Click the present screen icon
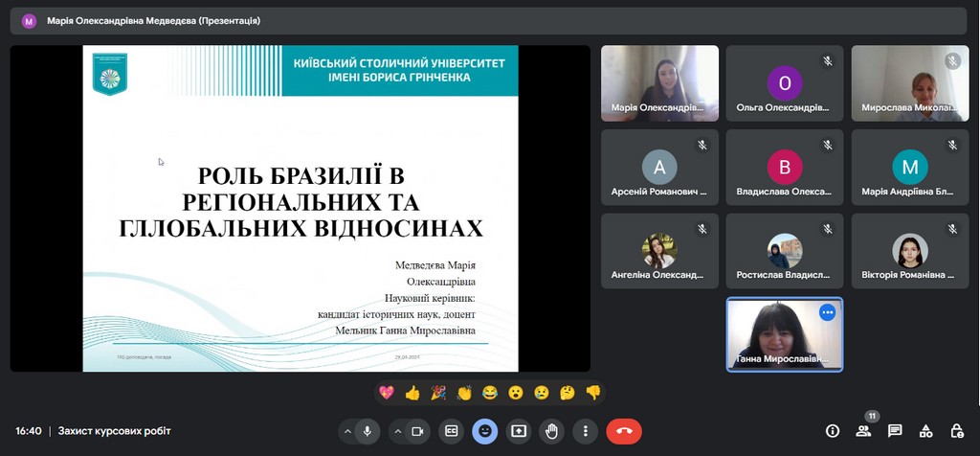 coord(519,431)
